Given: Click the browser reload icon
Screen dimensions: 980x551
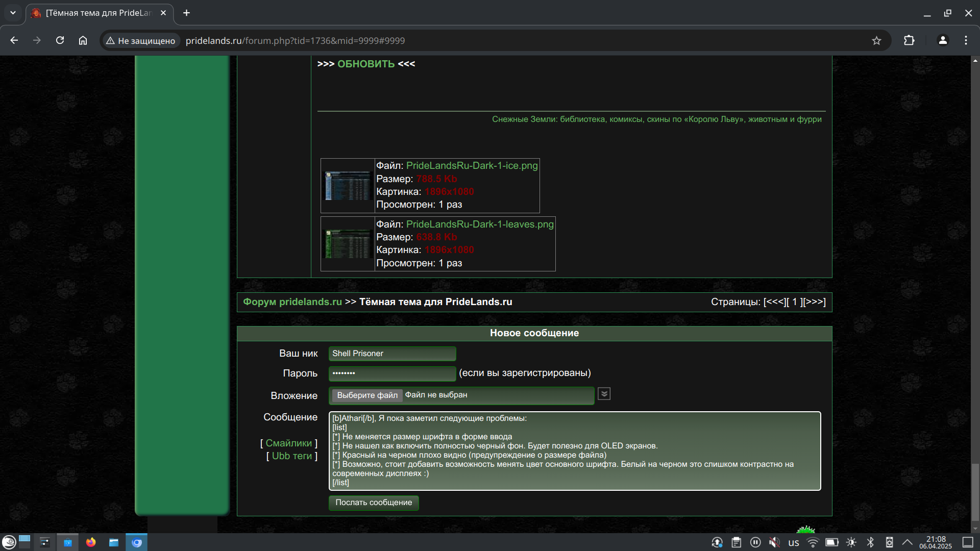Looking at the screenshot, I should (60, 40).
